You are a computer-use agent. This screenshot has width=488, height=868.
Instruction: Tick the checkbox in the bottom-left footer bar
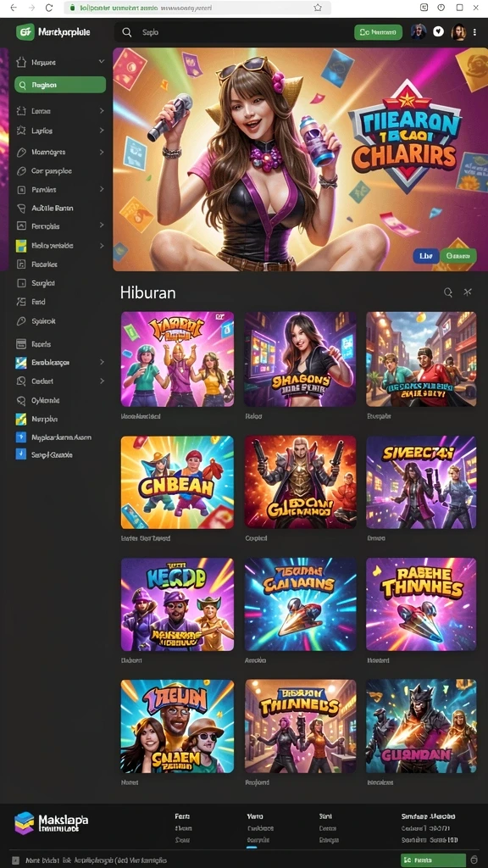click(16, 861)
